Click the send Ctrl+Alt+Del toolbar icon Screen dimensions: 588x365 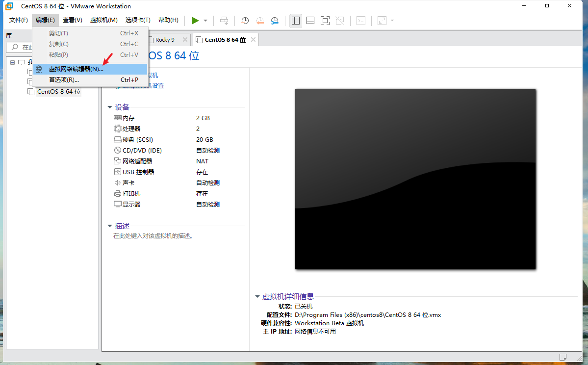coord(224,21)
